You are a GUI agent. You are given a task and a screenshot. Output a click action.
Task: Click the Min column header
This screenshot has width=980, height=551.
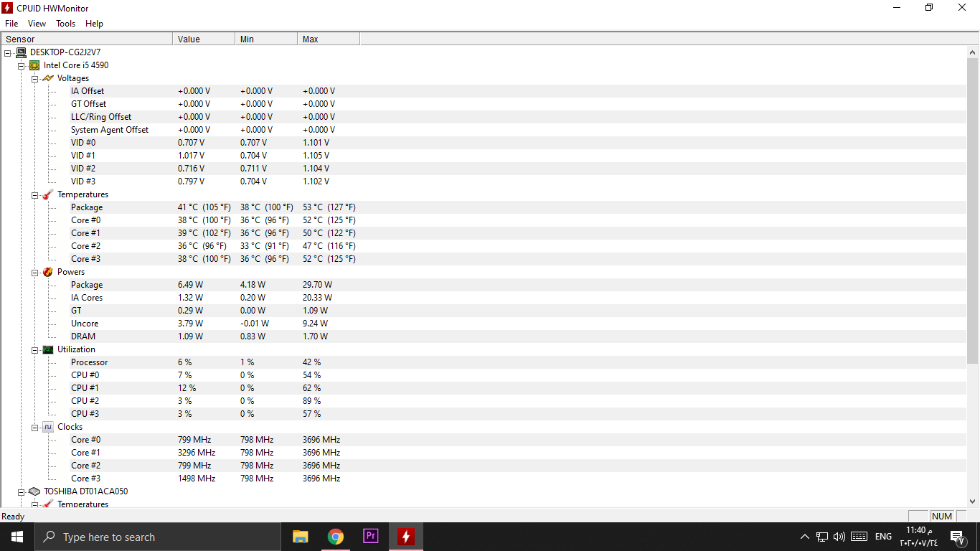267,39
